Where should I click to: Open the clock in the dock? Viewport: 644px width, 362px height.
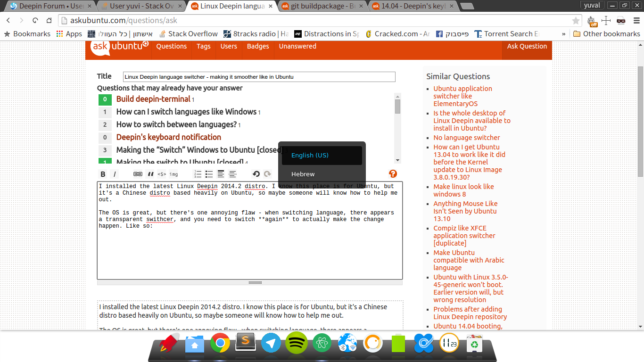449,343
